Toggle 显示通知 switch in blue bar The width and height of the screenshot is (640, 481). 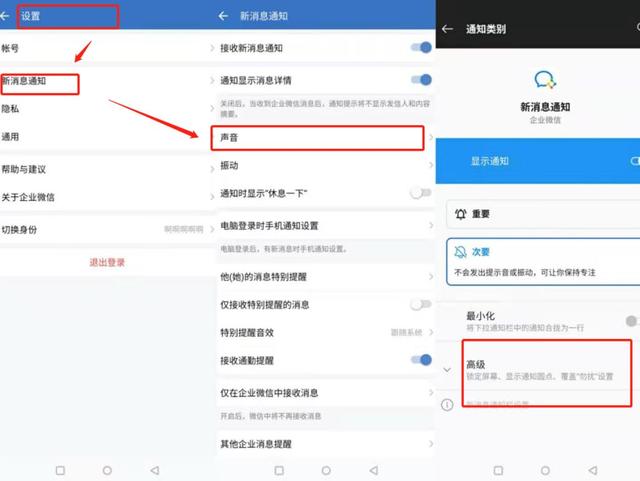634,161
